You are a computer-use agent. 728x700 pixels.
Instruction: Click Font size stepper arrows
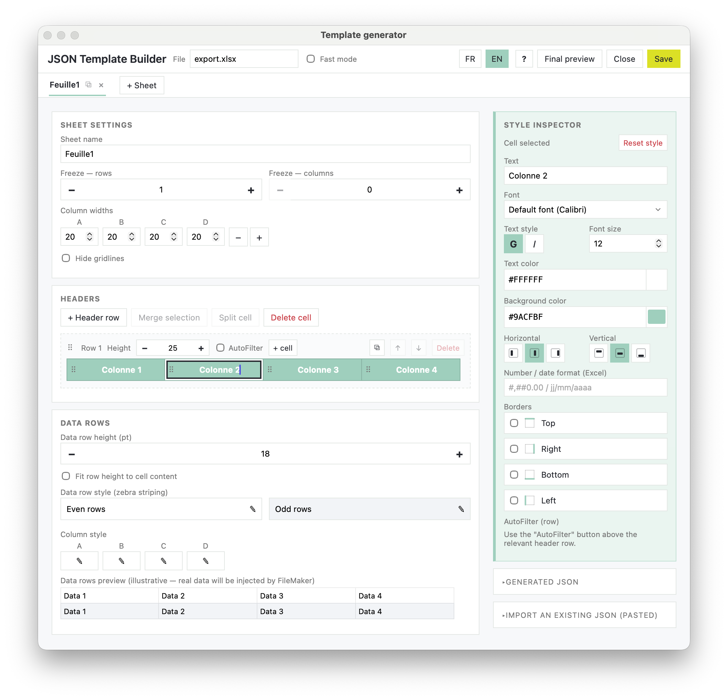click(658, 244)
